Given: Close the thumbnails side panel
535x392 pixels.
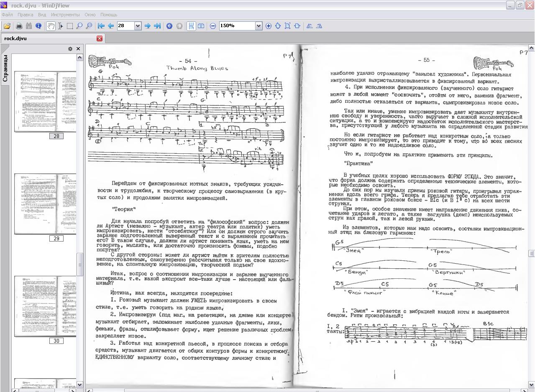Looking at the screenshot, I should click(x=78, y=49).
